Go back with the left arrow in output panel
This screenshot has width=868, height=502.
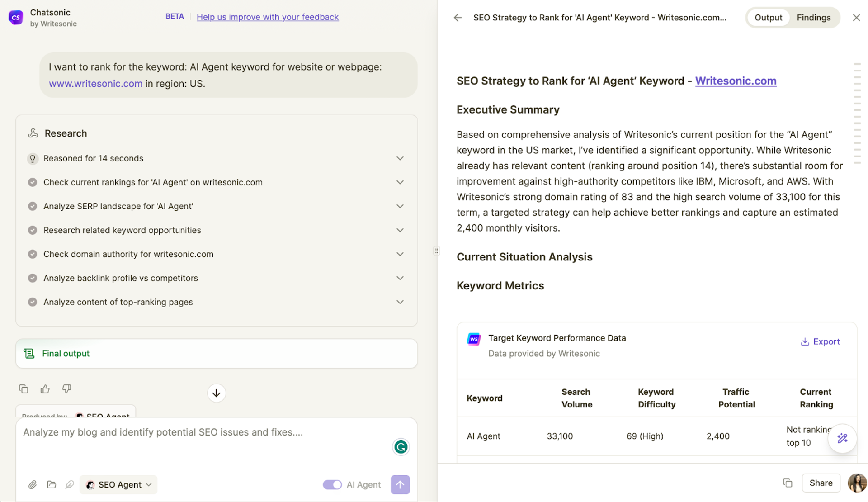pos(458,18)
